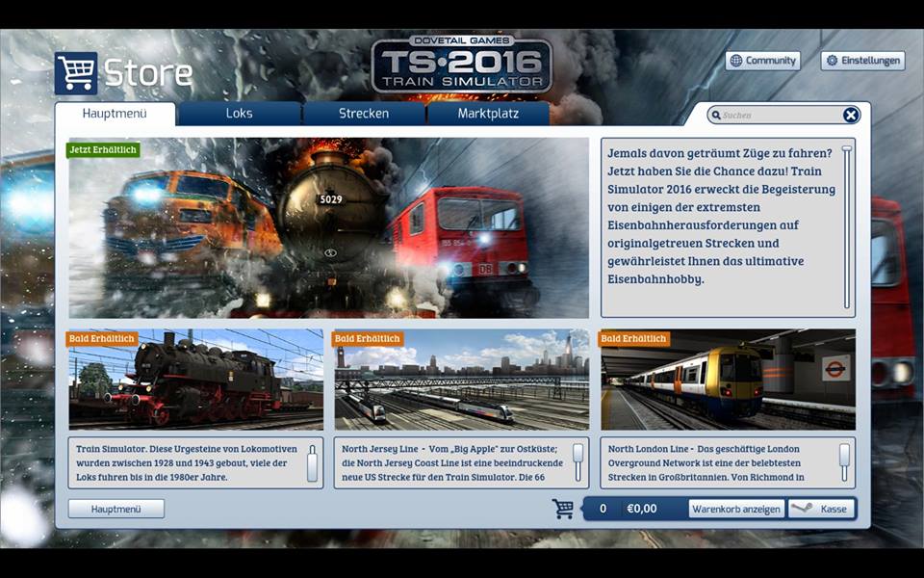924x578 pixels.
Task: Click the Store shopping cart logo icon
Action: coord(76,73)
